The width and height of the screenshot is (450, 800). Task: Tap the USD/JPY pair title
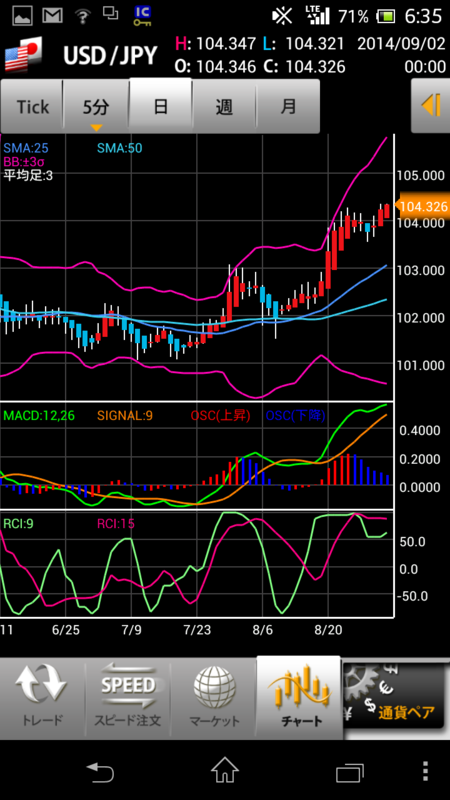tap(110, 55)
